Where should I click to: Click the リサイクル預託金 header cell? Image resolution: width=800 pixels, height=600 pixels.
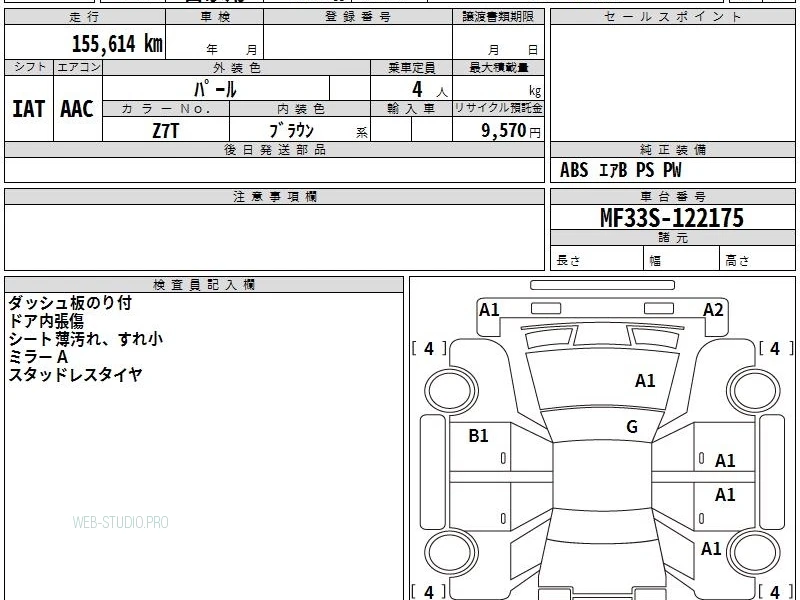(x=498, y=109)
